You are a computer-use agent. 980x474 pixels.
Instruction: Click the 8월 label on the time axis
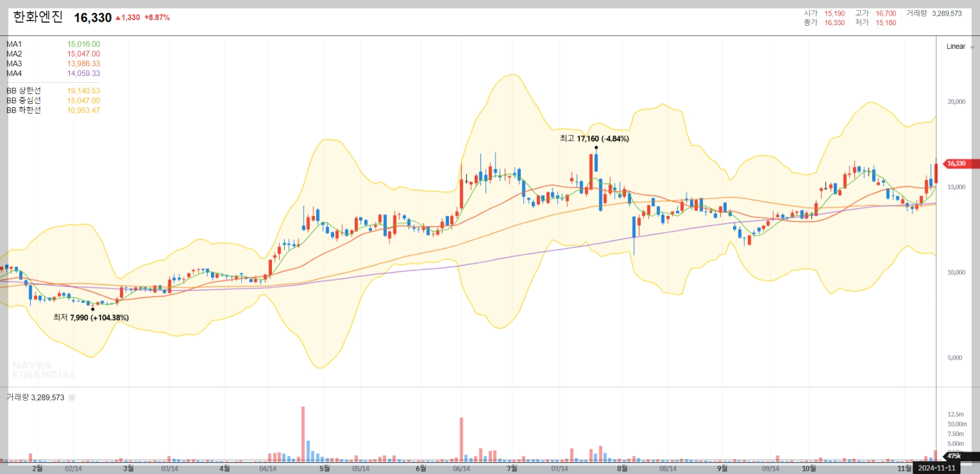click(622, 468)
